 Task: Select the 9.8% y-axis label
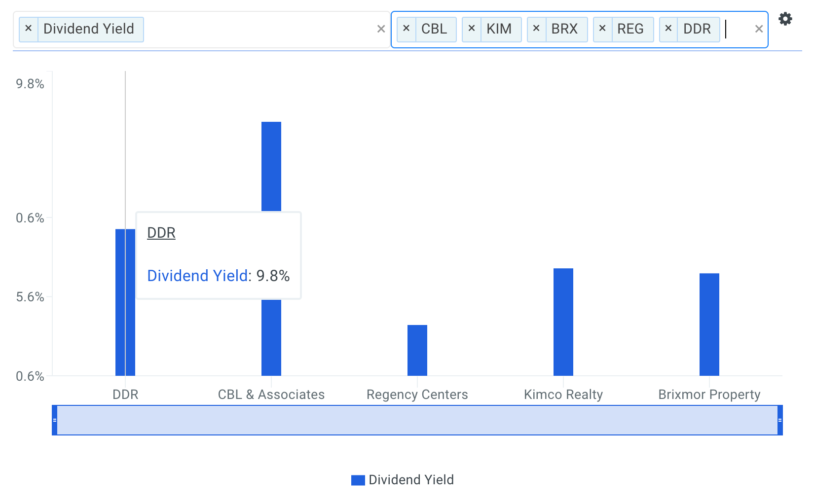tap(30, 84)
